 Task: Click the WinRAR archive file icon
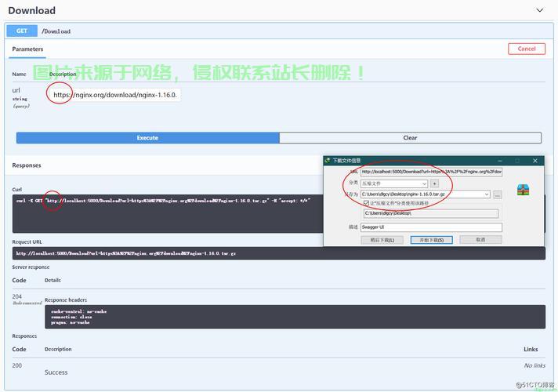click(x=524, y=190)
